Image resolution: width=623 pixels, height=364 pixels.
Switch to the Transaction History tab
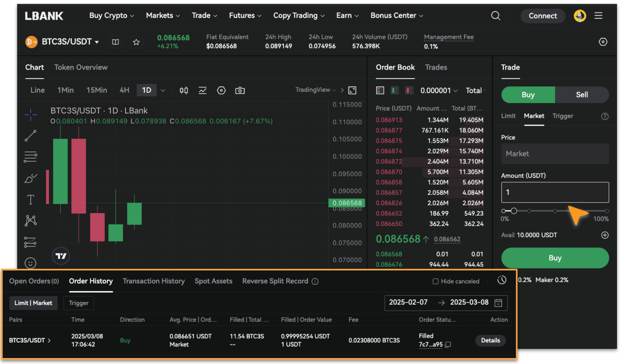click(154, 281)
